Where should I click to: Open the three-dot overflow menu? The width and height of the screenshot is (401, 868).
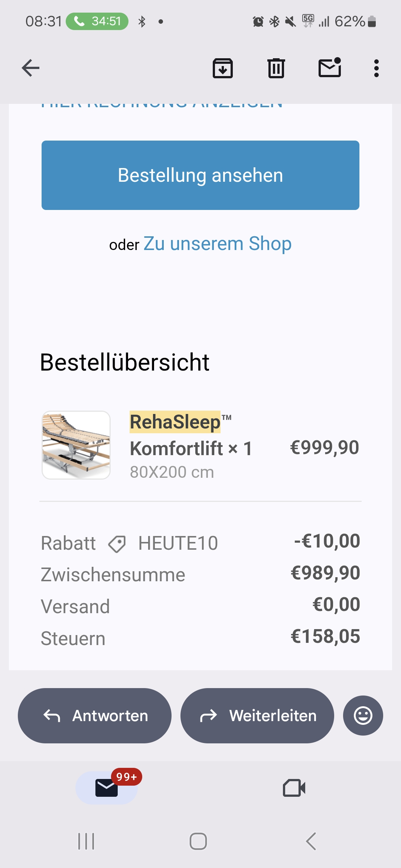pyautogui.click(x=376, y=68)
